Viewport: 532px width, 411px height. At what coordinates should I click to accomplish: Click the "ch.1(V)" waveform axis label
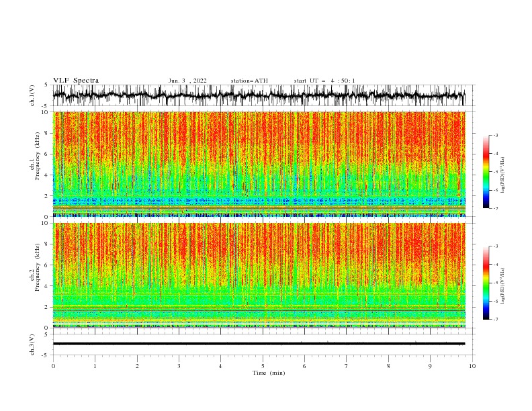tap(32, 95)
